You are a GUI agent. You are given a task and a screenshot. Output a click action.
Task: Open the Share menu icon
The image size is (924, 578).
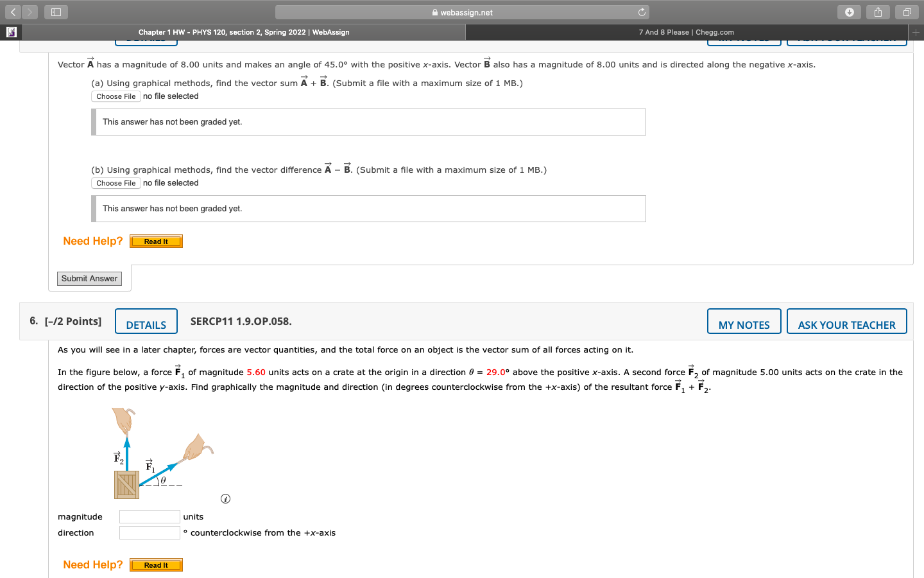click(x=878, y=12)
